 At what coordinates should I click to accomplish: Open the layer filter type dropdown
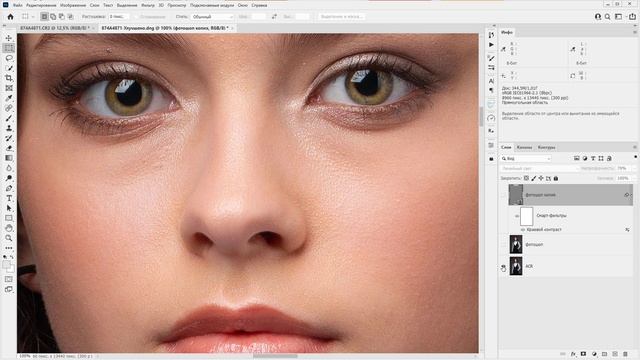click(x=526, y=158)
